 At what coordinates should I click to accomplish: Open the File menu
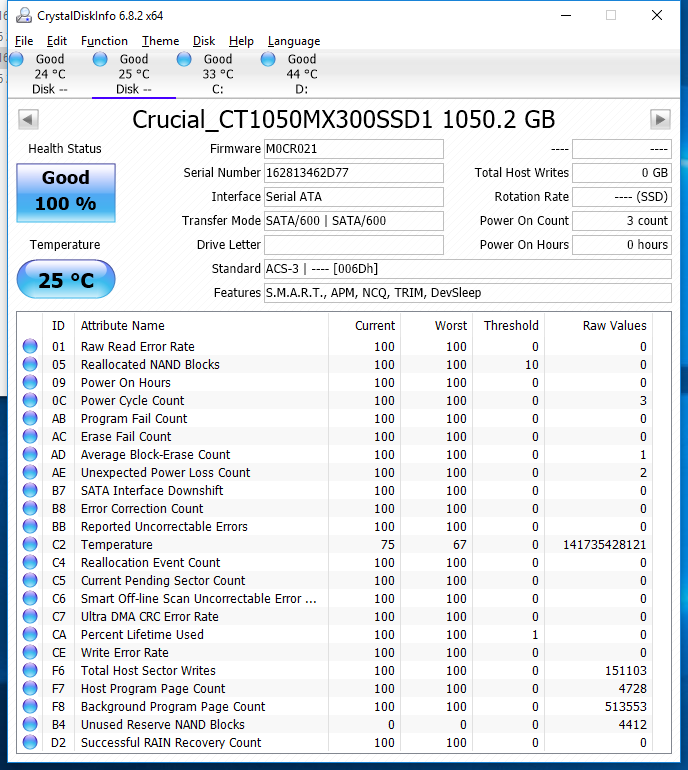24,41
